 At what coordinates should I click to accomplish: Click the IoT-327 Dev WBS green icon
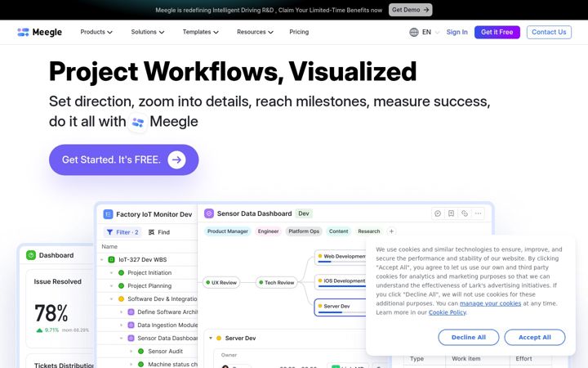point(111,259)
